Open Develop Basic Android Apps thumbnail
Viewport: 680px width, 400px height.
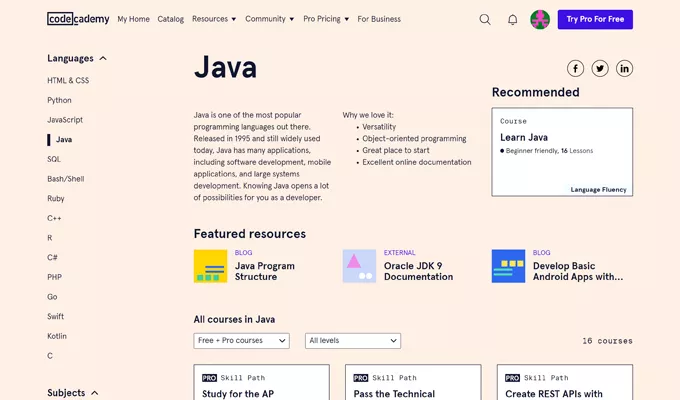(x=508, y=266)
